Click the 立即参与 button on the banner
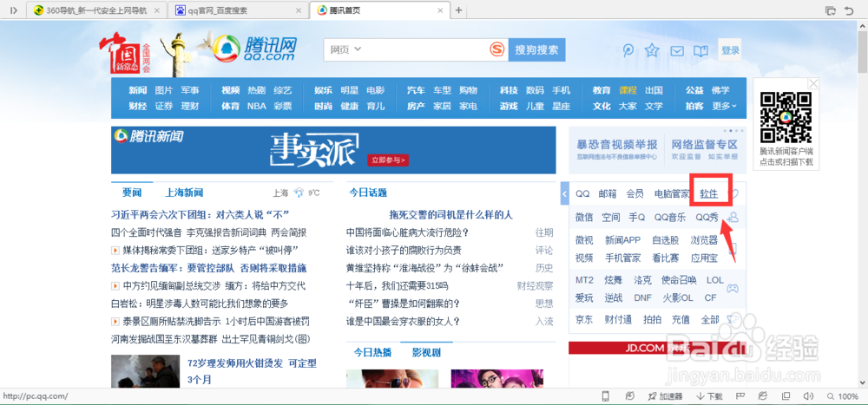Screen dimensions: 868x405 [388, 160]
